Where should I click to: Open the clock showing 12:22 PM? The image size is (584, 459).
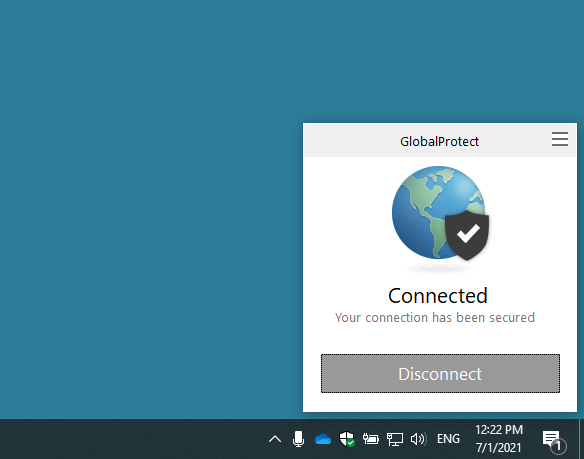499,430
